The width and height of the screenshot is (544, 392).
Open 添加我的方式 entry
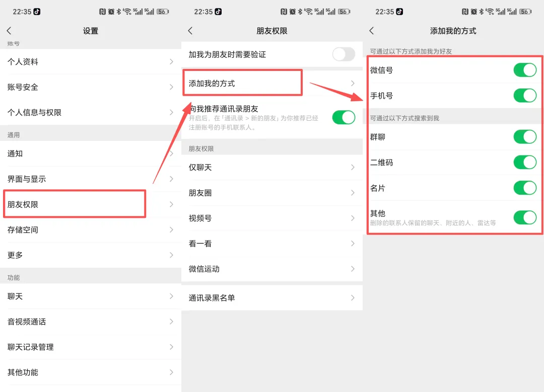(x=272, y=83)
